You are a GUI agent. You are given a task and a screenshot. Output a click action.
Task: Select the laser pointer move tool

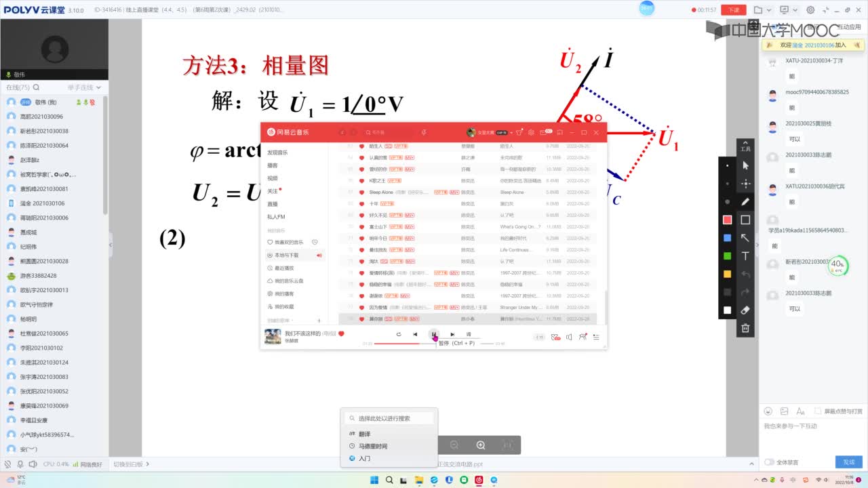(745, 183)
